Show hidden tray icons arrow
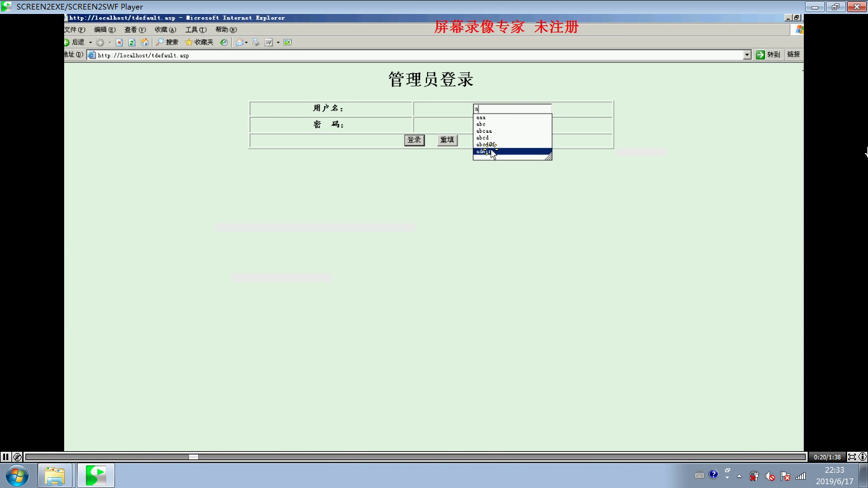Viewport: 868px width, 488px height. pyautogui.click(x=739, y=476)
